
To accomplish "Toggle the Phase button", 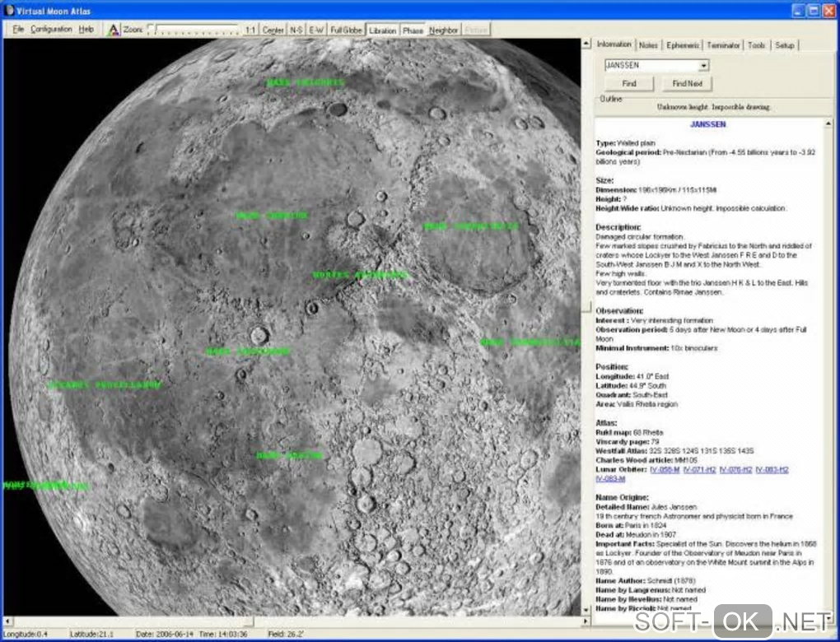I will tap(413, 30).
